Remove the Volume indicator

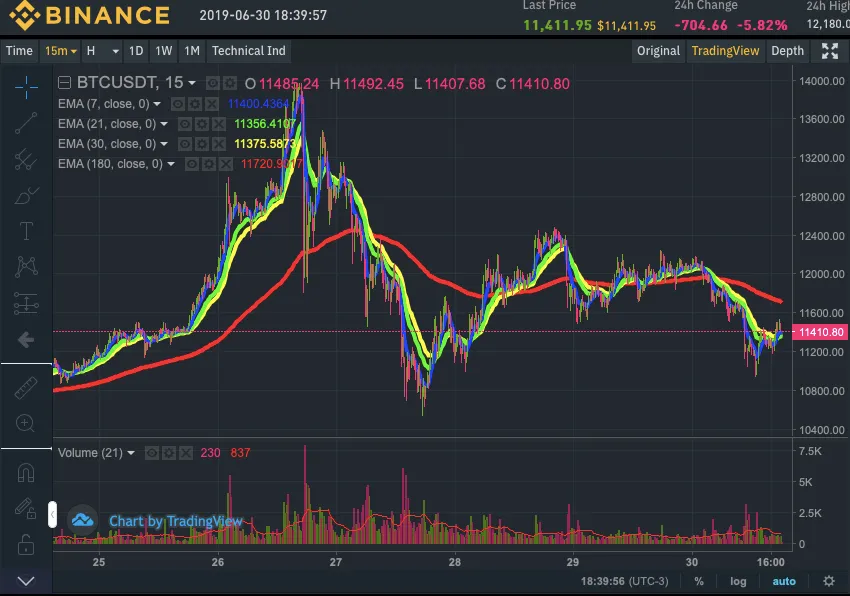coord(186,453)
